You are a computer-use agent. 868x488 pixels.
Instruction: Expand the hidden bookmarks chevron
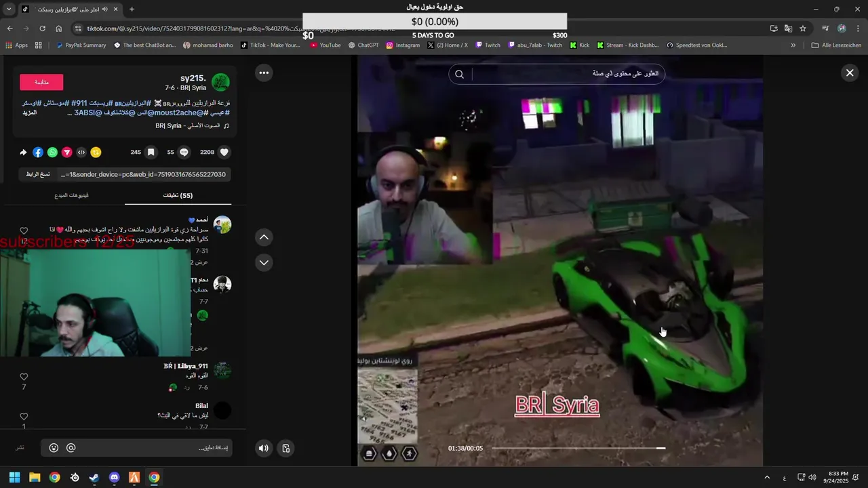[793, 45]
